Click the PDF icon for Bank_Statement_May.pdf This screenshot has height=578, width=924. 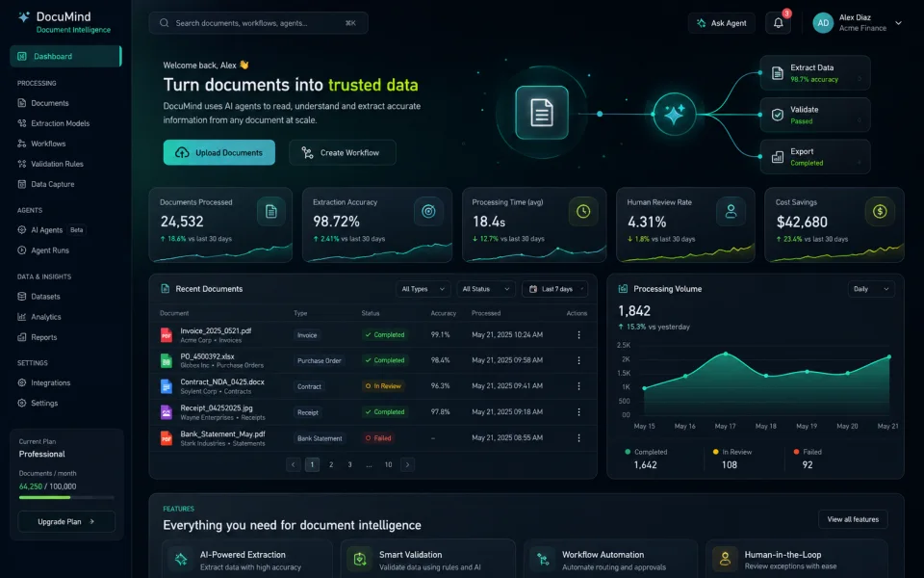(167, 438)
